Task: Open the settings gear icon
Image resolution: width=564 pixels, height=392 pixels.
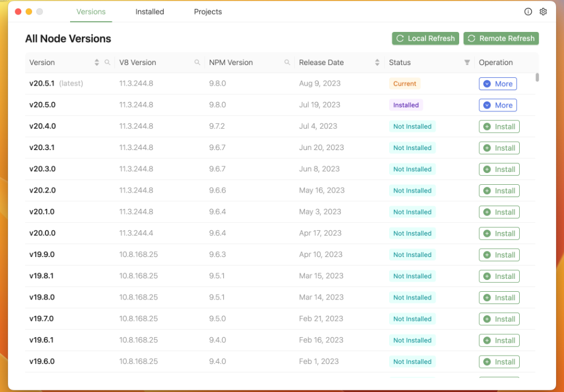Action: (x=543, y=12)
